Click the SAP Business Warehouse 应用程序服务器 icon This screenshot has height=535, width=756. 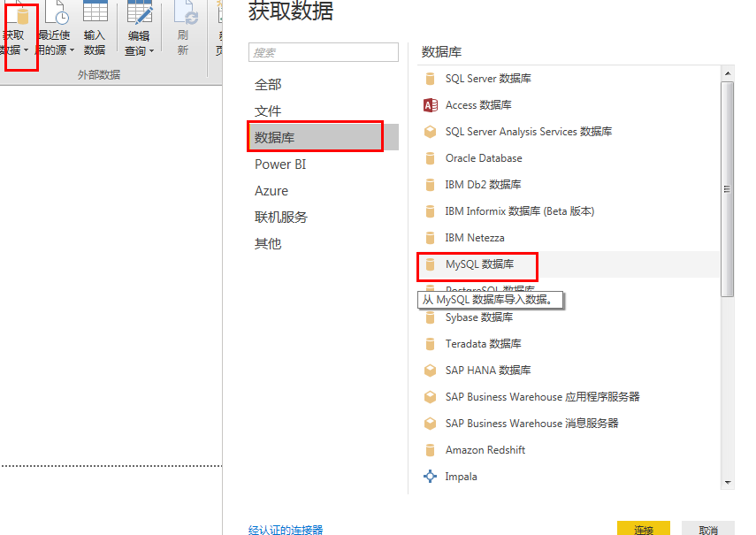click(430, 397)
